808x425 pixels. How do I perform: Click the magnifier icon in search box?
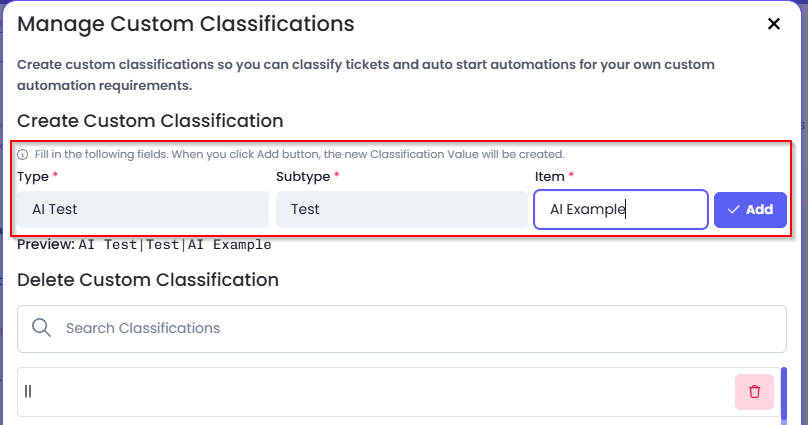tap(41, 328)
